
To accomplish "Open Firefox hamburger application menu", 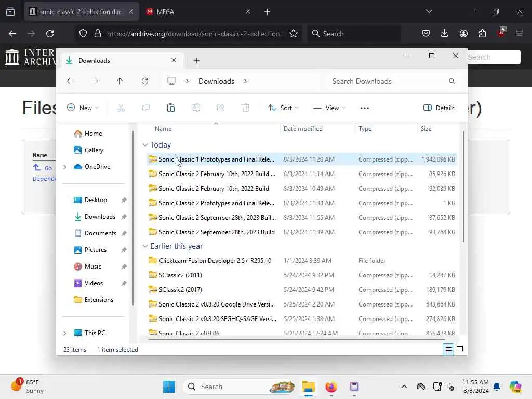I will pyautogui.click(x=520, y=33).
